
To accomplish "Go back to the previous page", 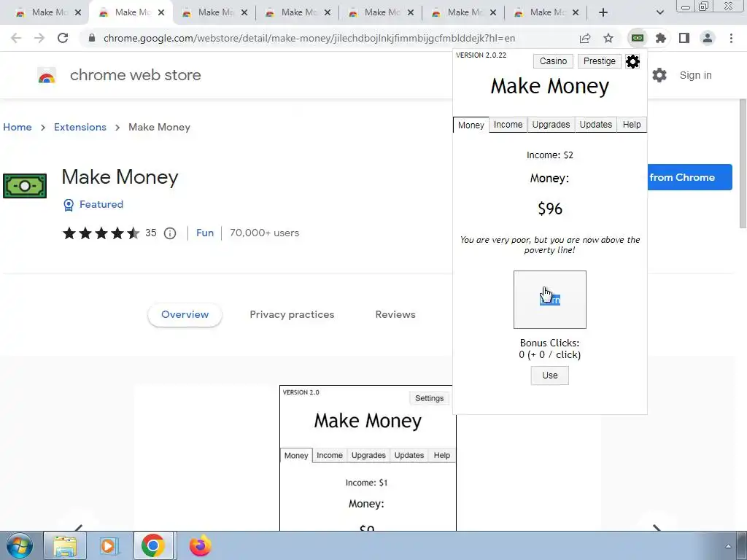I will point(16,38).
